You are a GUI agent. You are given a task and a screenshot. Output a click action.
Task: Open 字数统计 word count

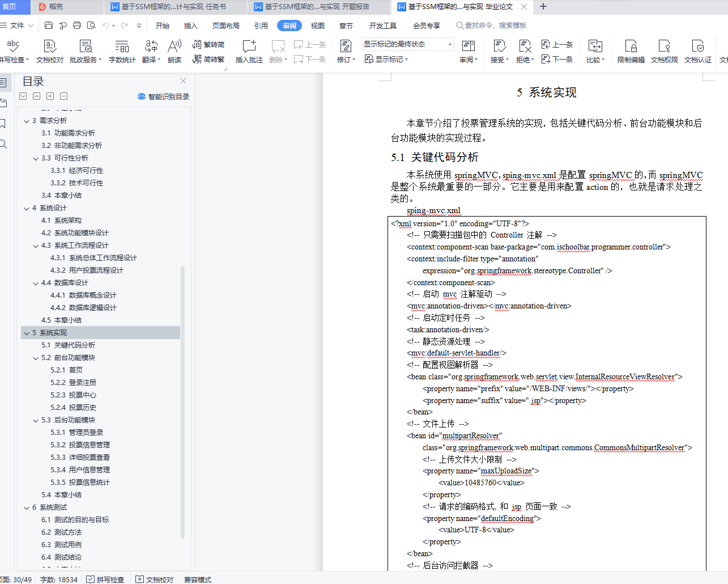point(122,51)
